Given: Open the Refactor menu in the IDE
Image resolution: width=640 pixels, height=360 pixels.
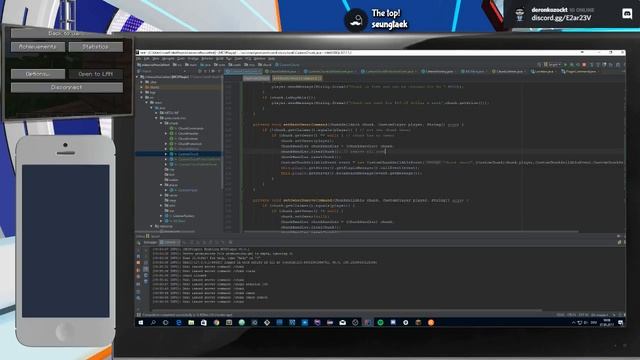Looking at the screenshot, I should [207, 59].
